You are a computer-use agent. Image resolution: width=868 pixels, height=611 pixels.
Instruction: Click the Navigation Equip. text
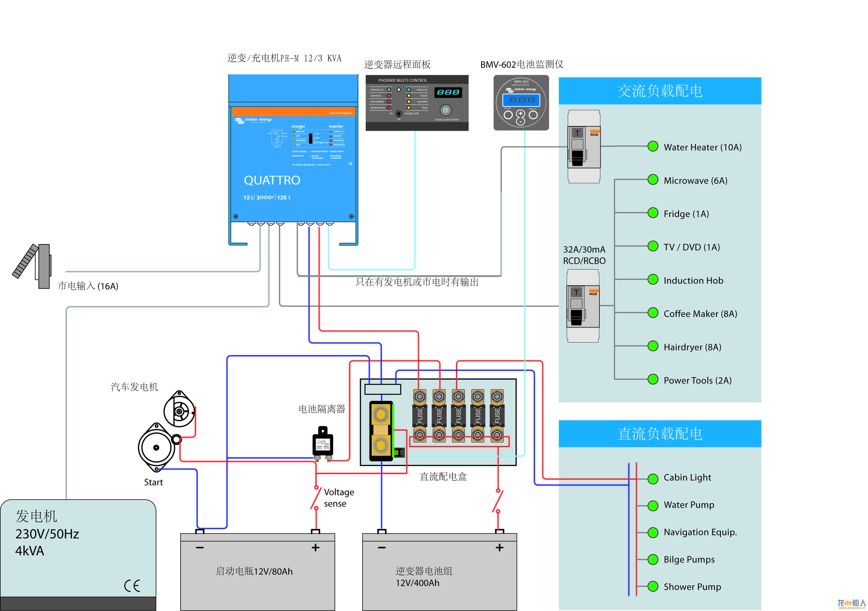(x=700, y=532)
